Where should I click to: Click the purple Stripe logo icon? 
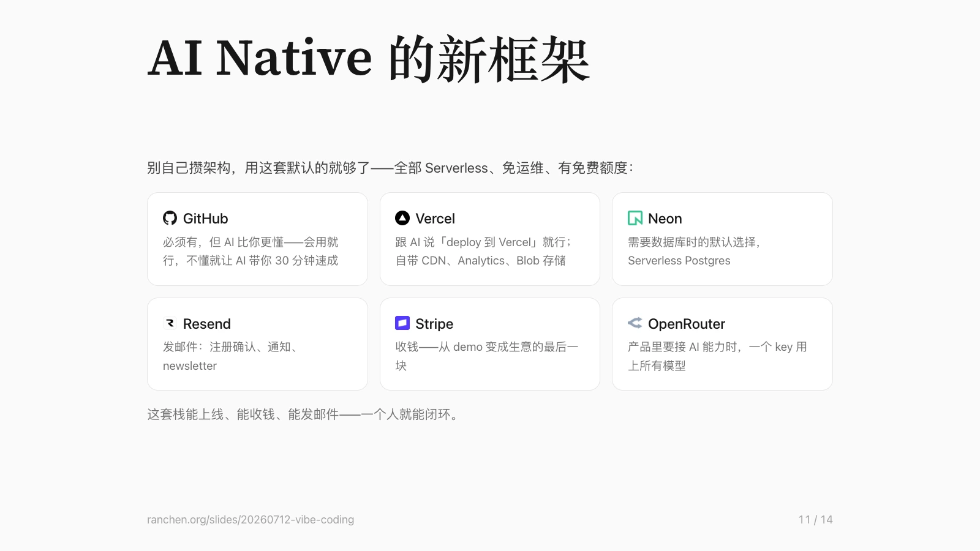tap(402, 323)
